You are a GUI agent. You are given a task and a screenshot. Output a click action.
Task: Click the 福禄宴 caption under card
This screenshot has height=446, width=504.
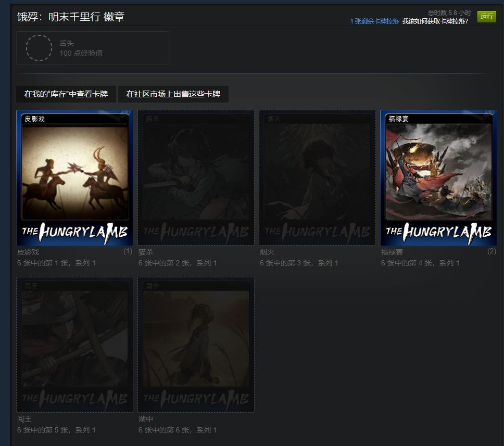392,252
